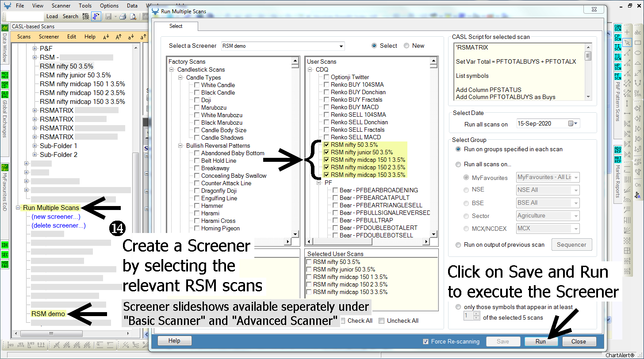Open the Screener menu in scans bar
The height and width of the screenshot is (359, 644).
[x=49, y=37]
